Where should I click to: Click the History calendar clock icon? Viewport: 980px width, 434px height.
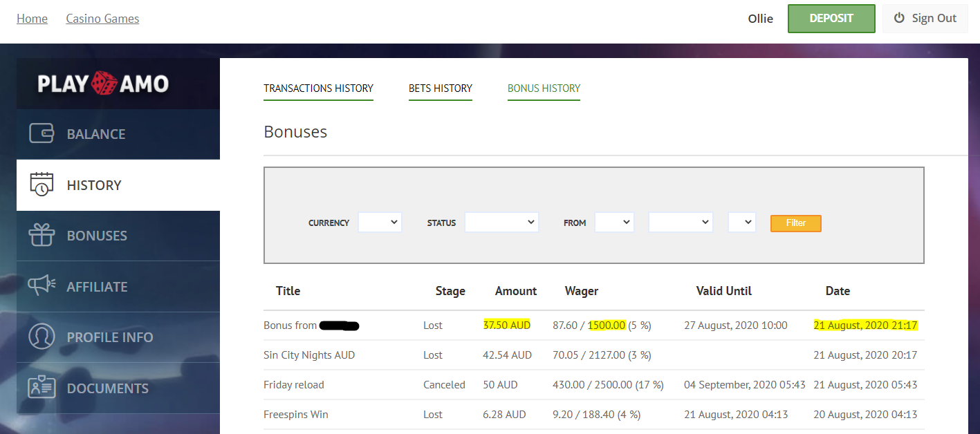point(41,185)
